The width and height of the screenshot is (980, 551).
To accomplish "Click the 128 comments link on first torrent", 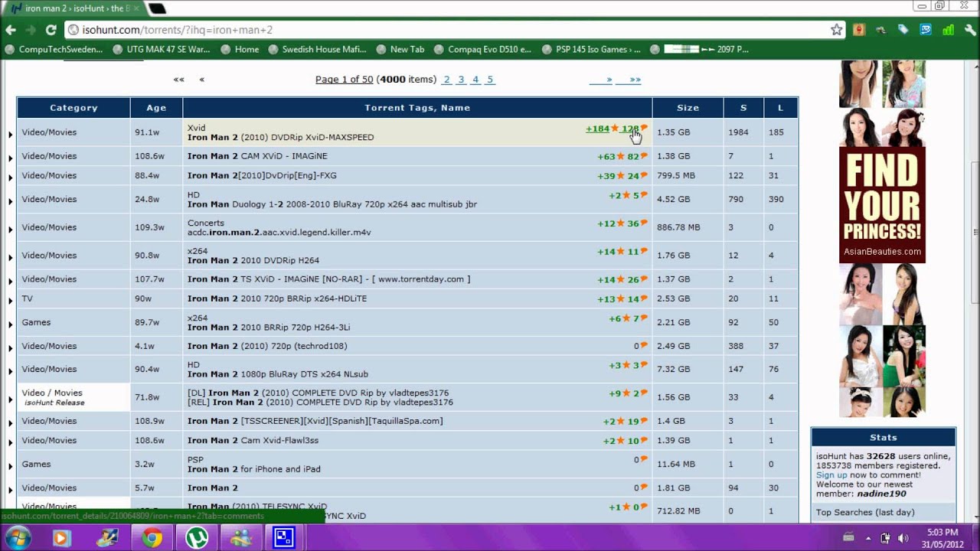I will 630,129.
